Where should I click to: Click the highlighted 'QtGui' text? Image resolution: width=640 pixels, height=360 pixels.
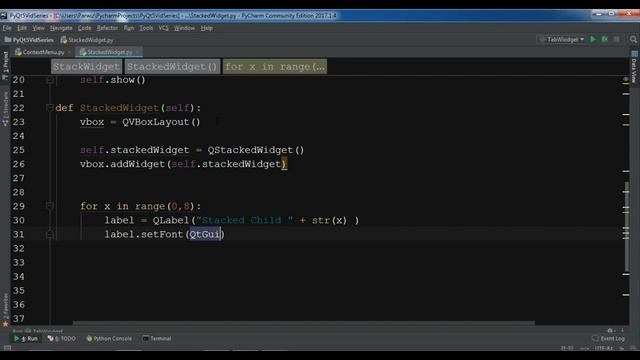[x=205, y=234]
